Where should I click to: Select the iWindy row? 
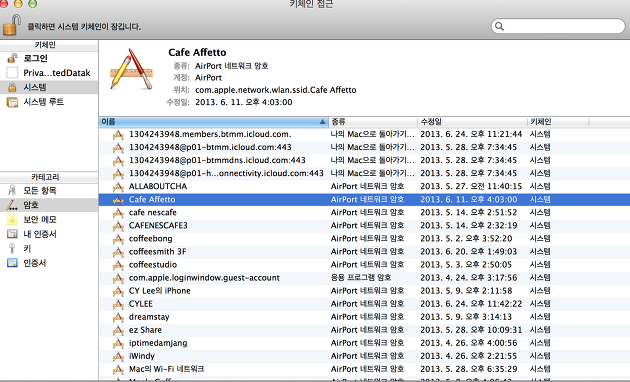tap(364, 356)
